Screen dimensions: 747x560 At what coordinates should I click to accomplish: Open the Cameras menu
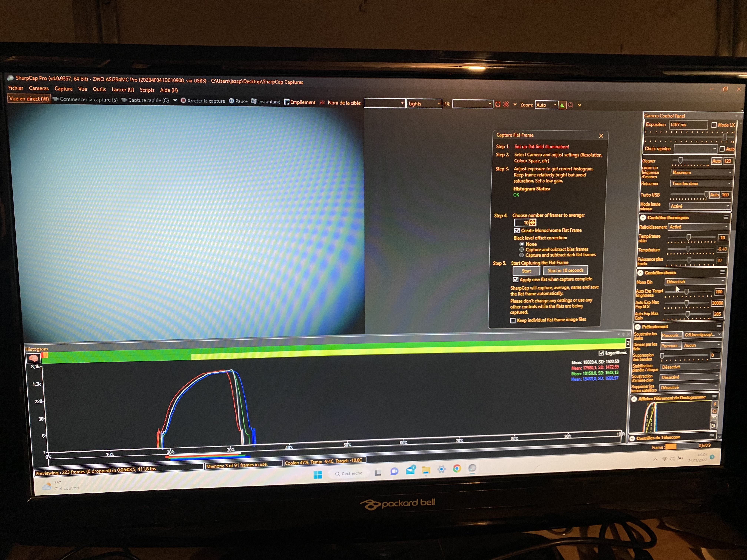click(x=39, y=89)
